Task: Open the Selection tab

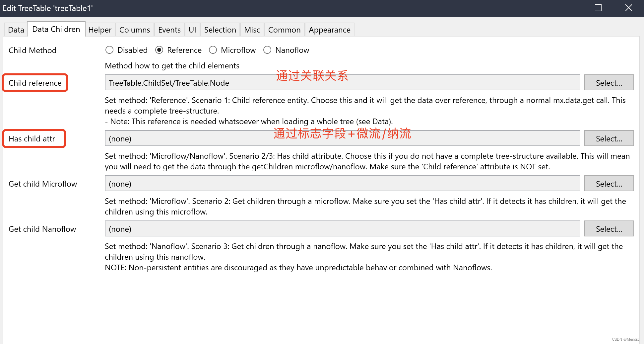Action: (x=220, y=30)
